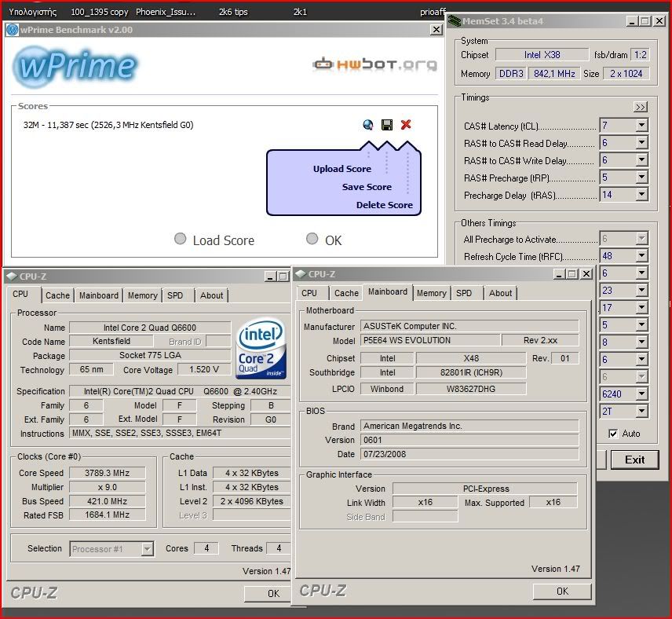Click OK in the Processor CPU-Z window
The width and height of the screenshot is (672, 619).
pos(268,593)
